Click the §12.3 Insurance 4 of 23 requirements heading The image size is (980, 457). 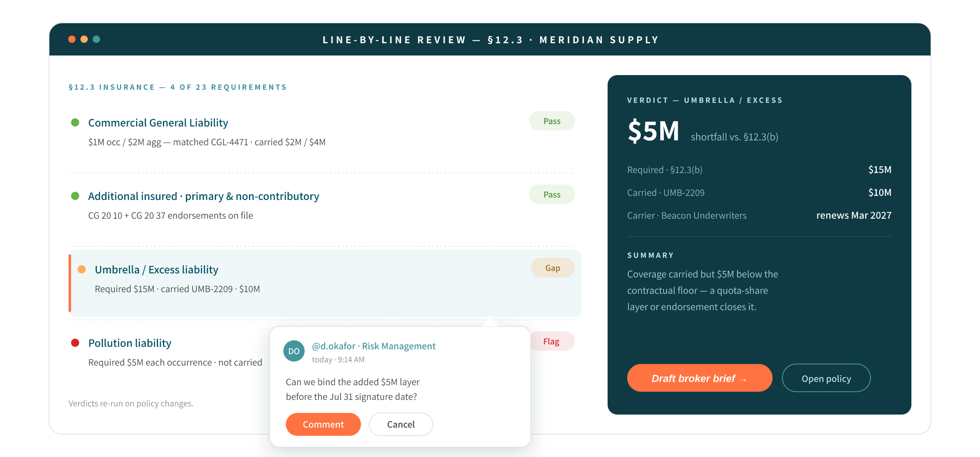tap(178, 87)
